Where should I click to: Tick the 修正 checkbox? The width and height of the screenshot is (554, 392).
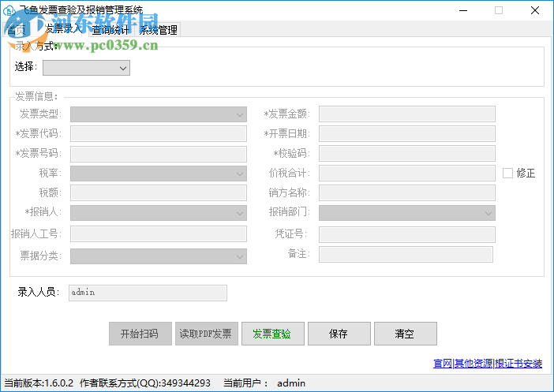(x=507, y=173)
